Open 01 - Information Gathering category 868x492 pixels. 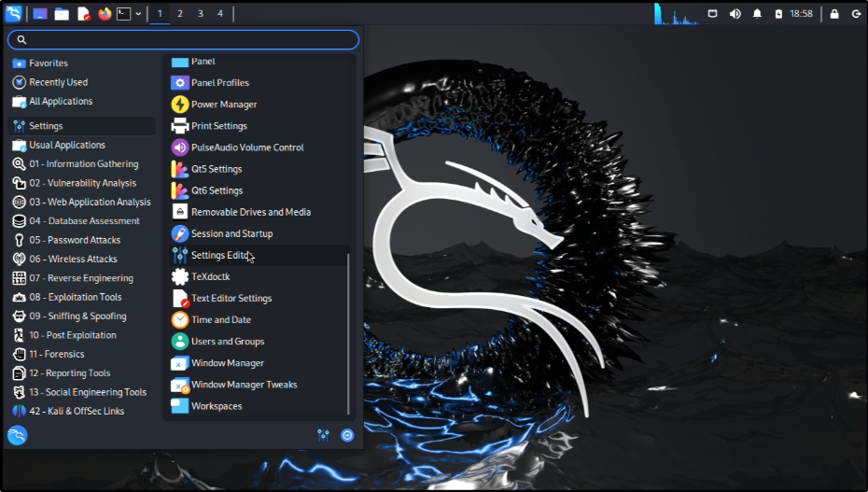[x=81, y=163]
